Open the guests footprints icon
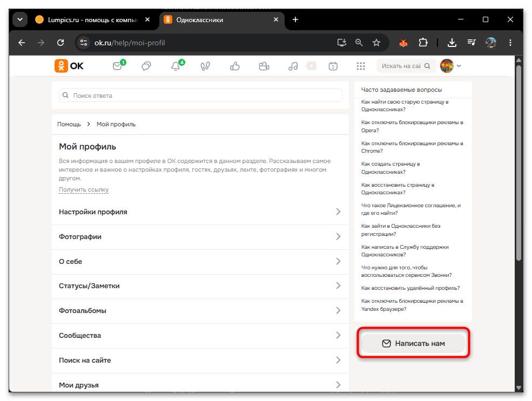The width and height of the screenshot is (532, 401). (x=205, y=66)
